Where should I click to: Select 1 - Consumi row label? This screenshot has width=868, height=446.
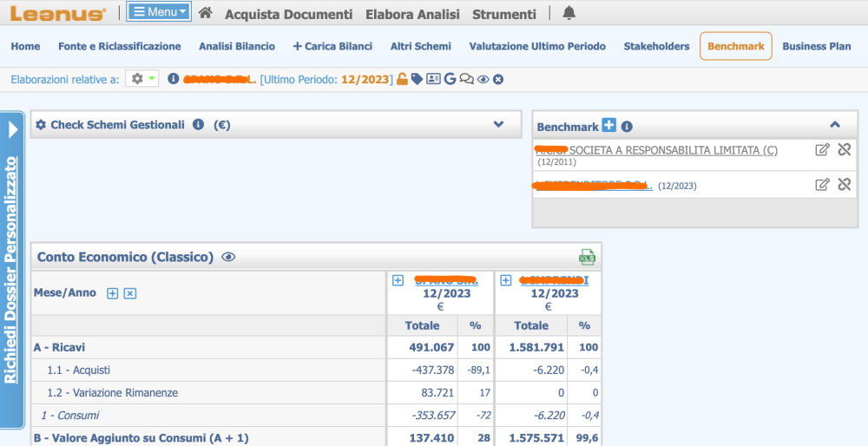pyautogui.click(x=69, y=415)
